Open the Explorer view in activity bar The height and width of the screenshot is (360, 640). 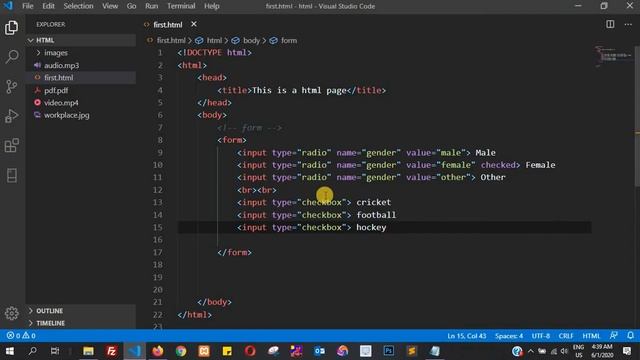(11, 28)
